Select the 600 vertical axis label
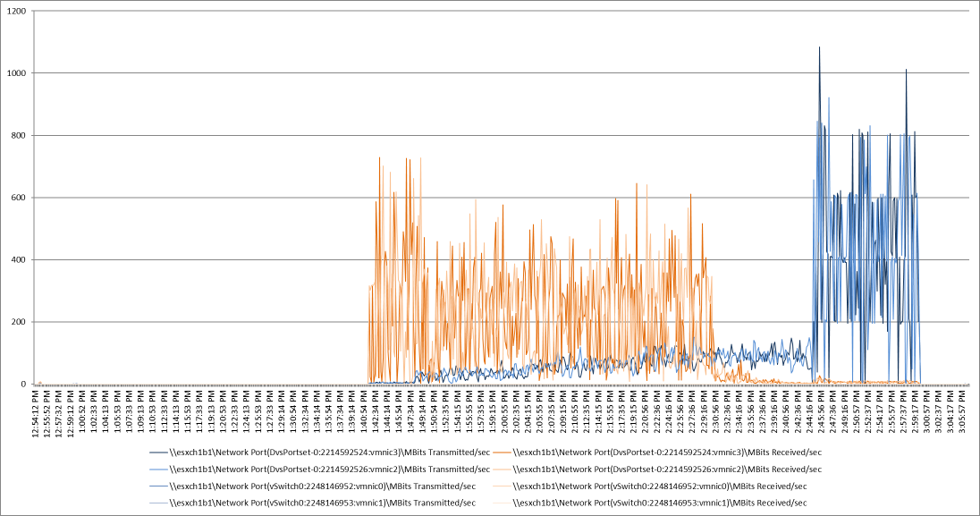Screen dimensions: 980x516 point(20,198)
